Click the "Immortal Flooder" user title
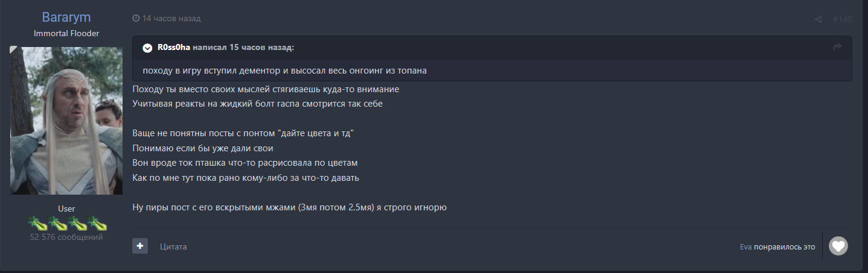This screenshot has height=273, width=868. 66,33
